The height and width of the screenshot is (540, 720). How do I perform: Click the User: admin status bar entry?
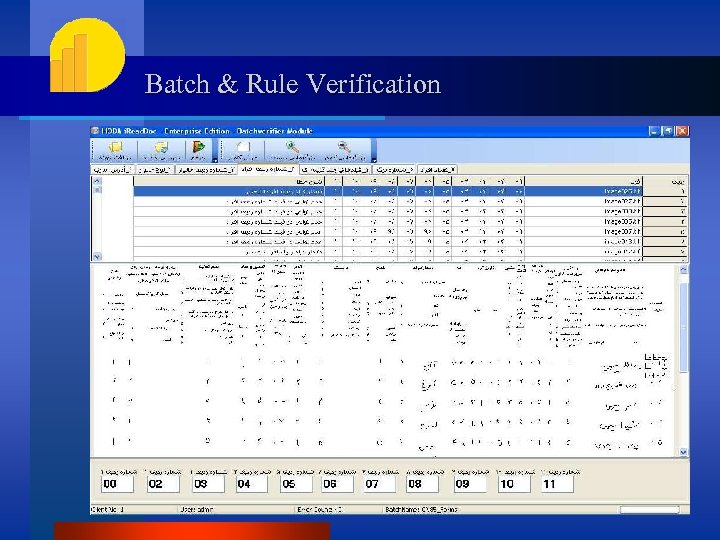pyautogui.click(x=197, y=509)
